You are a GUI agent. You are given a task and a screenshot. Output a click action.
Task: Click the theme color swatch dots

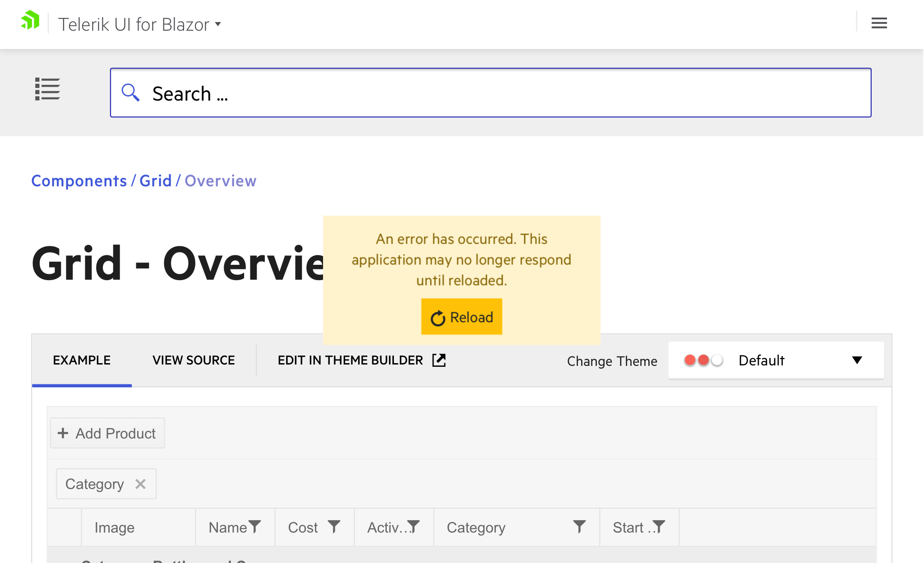[703, 360]
